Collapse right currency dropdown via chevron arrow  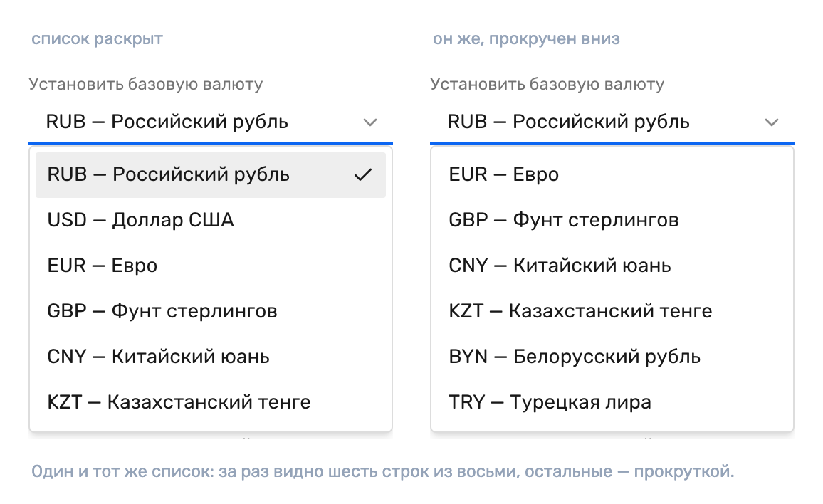click(x=772, y=122)
